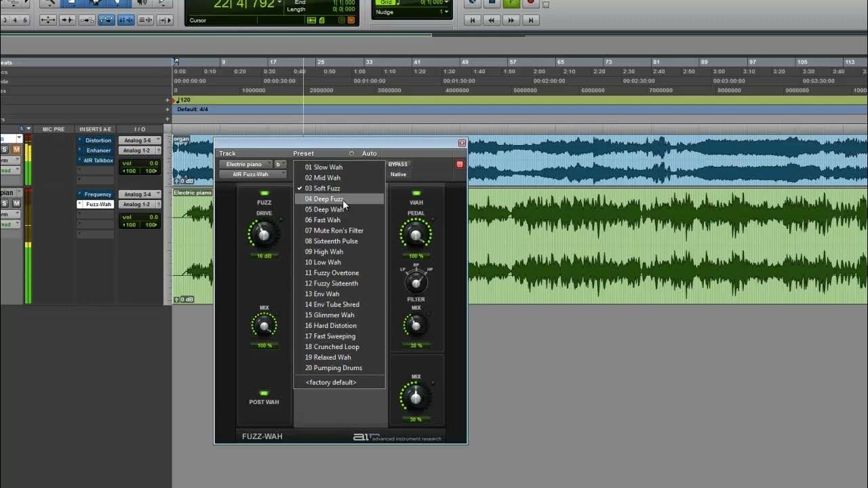Choose the 14 Env Tube Shred preset
Viewport: 868px width, 488px height.
tap(339, 304)
